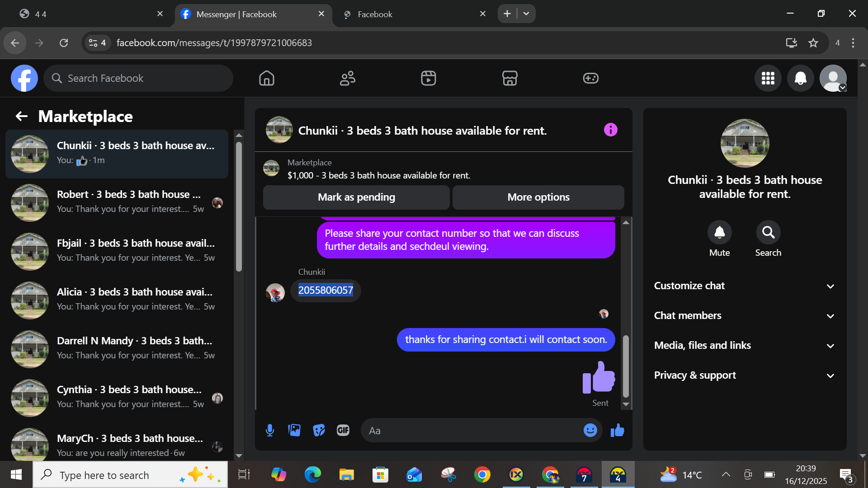This screenshot has height=488, width=868.
Task: Open the Facebook Home feed icon
Action: [x=267, y=78]
